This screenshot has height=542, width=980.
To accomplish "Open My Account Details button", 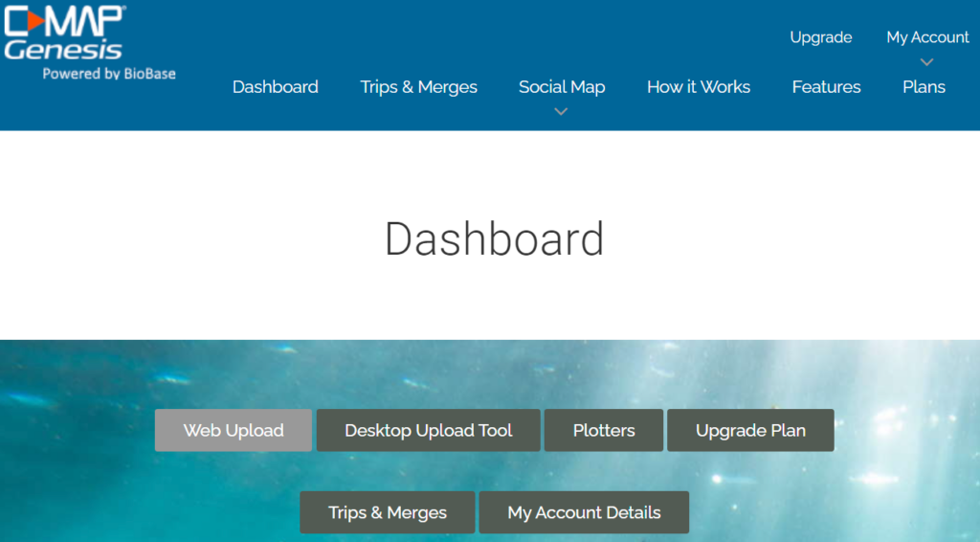I will [584, 512].
